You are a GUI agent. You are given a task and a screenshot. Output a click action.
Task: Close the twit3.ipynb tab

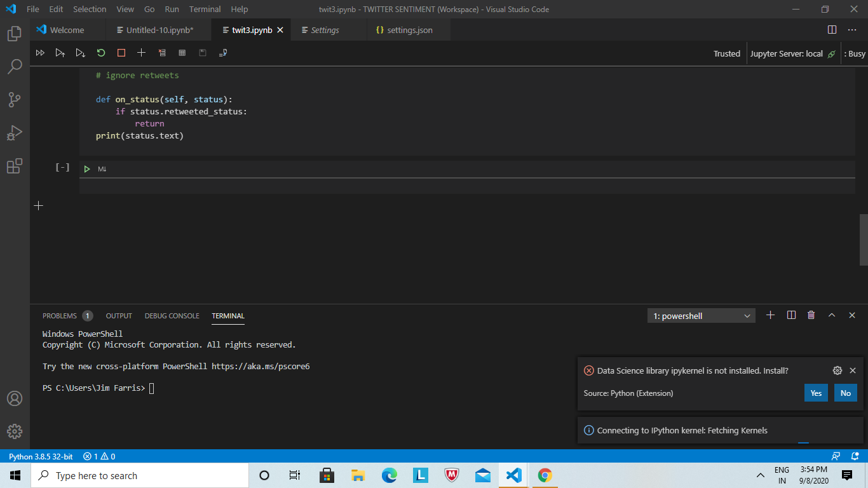coord(280,30)
